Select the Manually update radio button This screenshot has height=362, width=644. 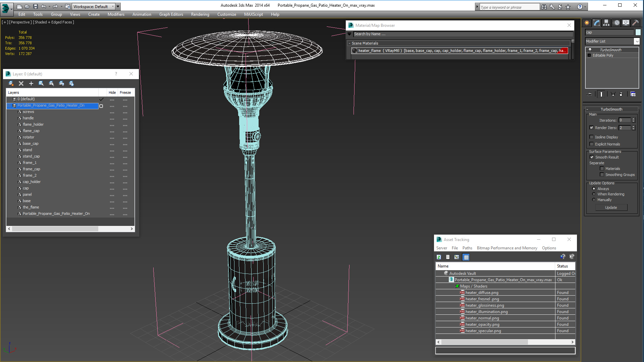click(594, 199)
